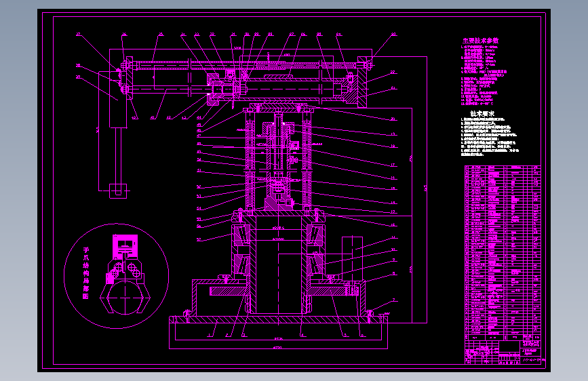Select the 技术要求 heading text
Image resolution: width=588 pixels, height=381 pixels.
point(482,114)
